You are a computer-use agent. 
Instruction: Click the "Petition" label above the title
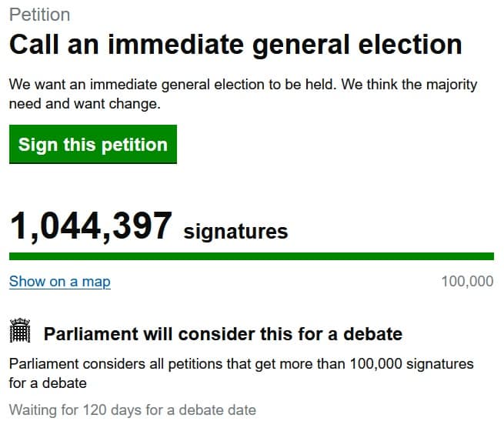pos(39,15)
